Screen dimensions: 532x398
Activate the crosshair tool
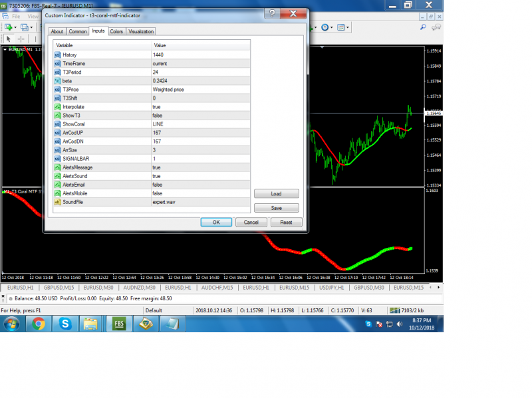coord(21,39)
